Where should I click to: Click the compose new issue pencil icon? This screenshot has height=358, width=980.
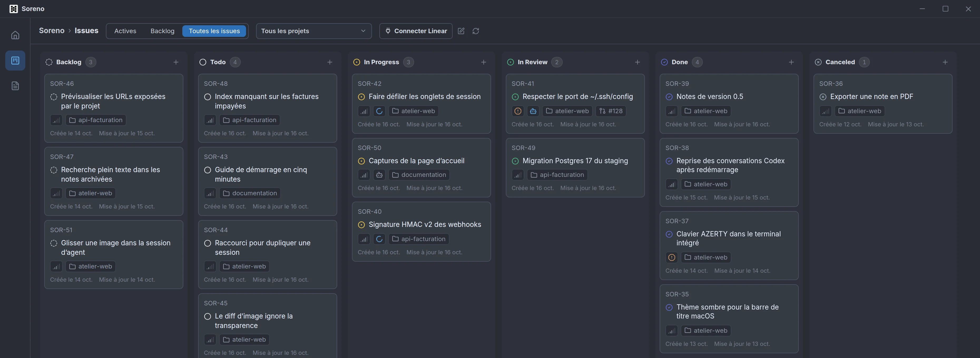461,31
